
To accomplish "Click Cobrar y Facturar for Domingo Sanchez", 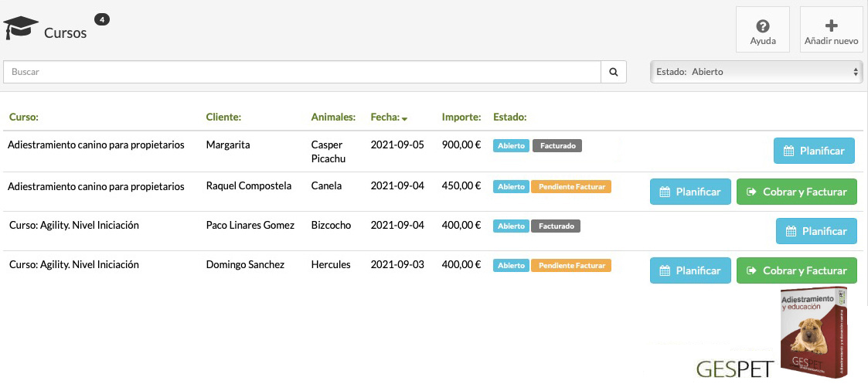I will tap(797, 270).
